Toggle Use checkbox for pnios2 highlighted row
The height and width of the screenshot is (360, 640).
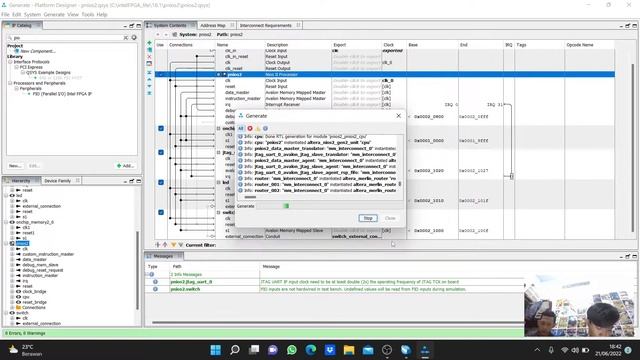coord(161,75)
